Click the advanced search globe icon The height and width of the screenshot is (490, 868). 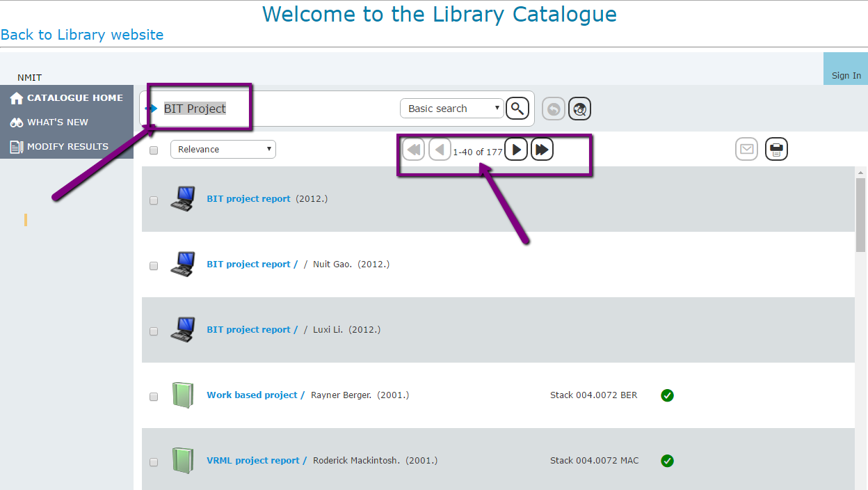[579, 109]
